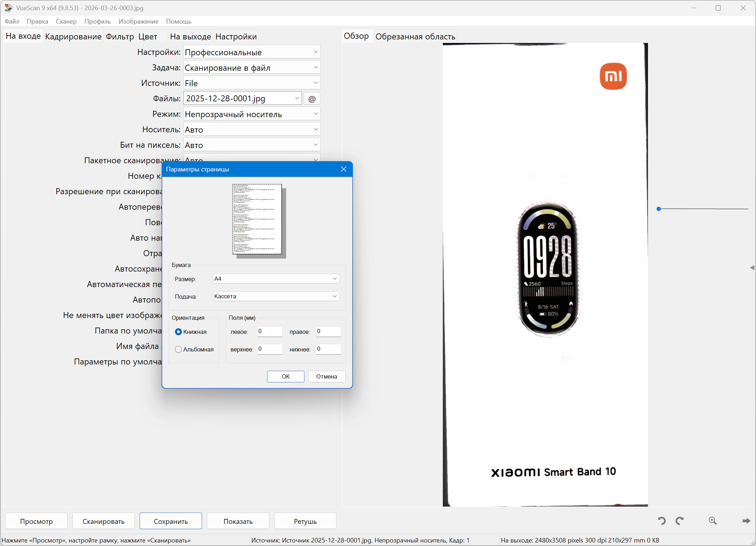
Task: Click the rotate left icon
Action: 662,521
